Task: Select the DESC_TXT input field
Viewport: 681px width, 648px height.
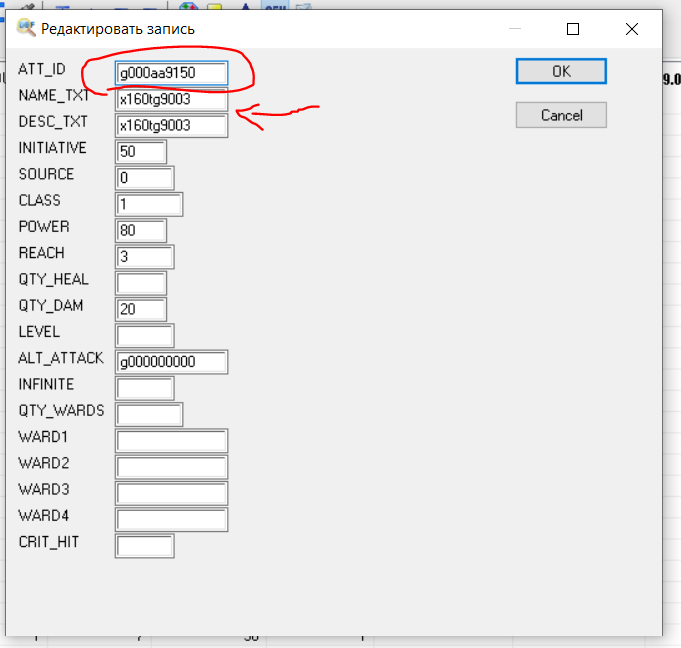Action: point(172,126)
